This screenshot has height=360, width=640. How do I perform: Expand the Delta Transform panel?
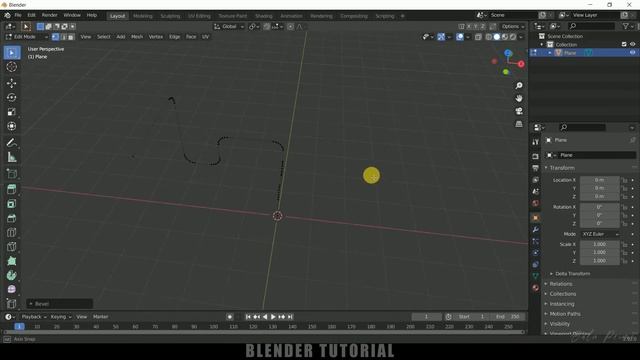(571, 274)
